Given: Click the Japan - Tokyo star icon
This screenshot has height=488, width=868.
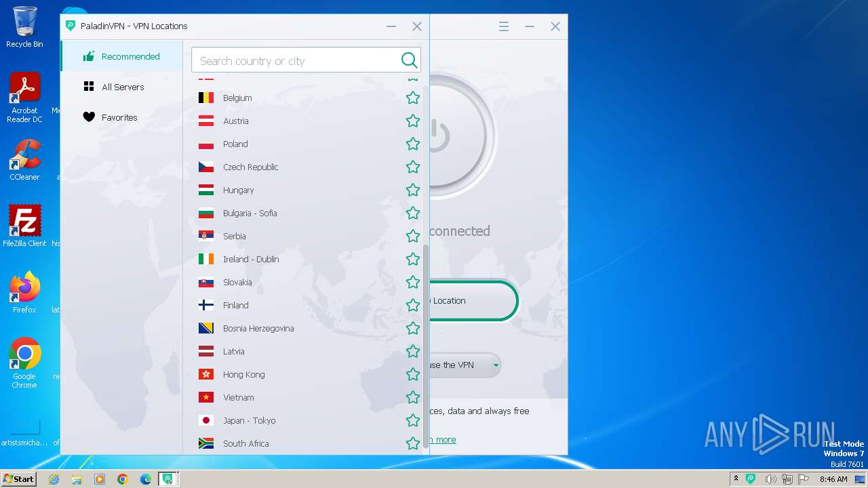Looking at the screenshot, I should point(412,420).
